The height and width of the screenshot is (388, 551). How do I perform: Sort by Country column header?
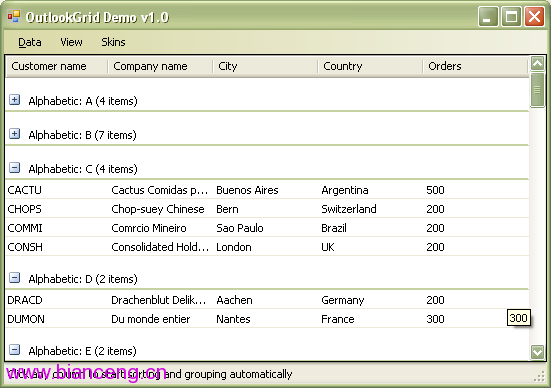coord(370,66)
